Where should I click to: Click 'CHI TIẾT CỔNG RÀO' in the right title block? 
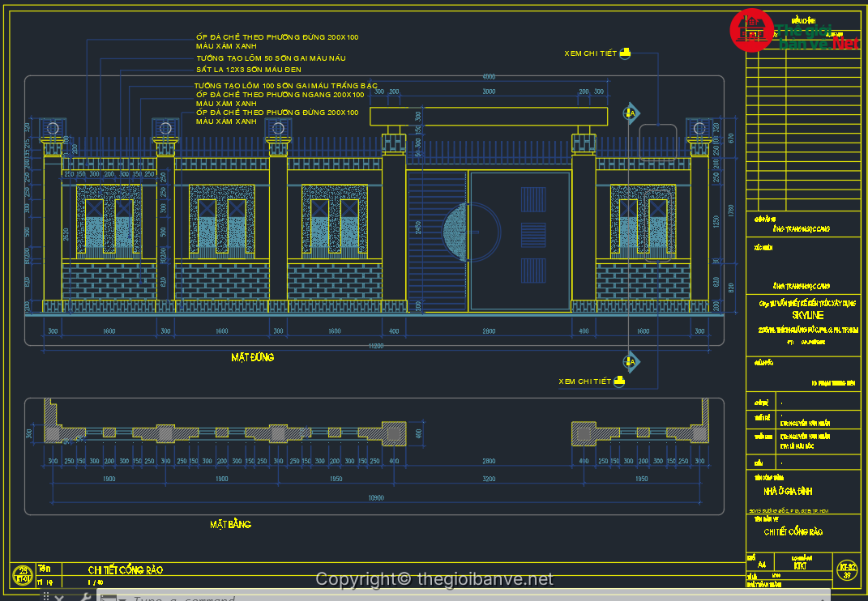[793, 532]
